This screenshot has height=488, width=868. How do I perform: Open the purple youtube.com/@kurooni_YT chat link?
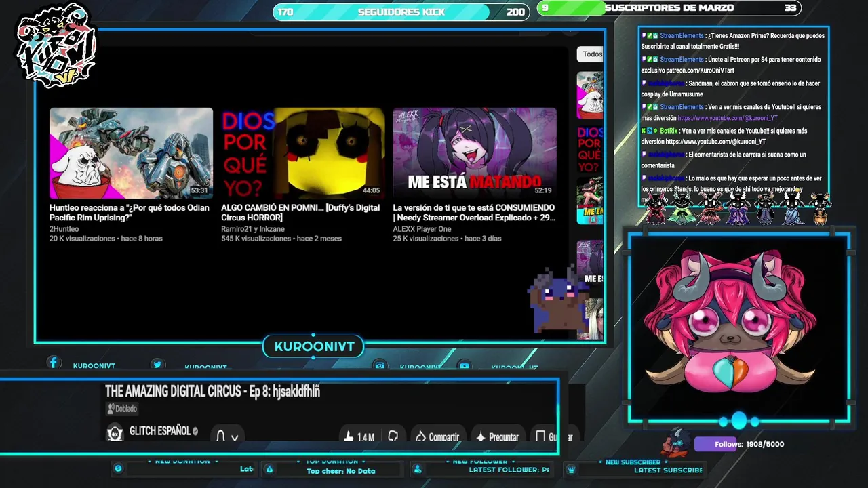[728, 118]
